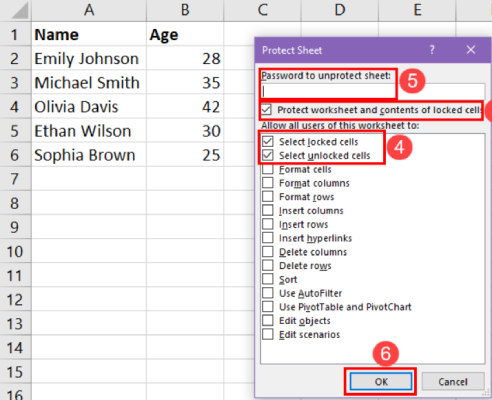The height and width of the screenshot is (400, 492).
Task: Click the Name header cell
Action: pyautogui.click(x=89, y=35)
